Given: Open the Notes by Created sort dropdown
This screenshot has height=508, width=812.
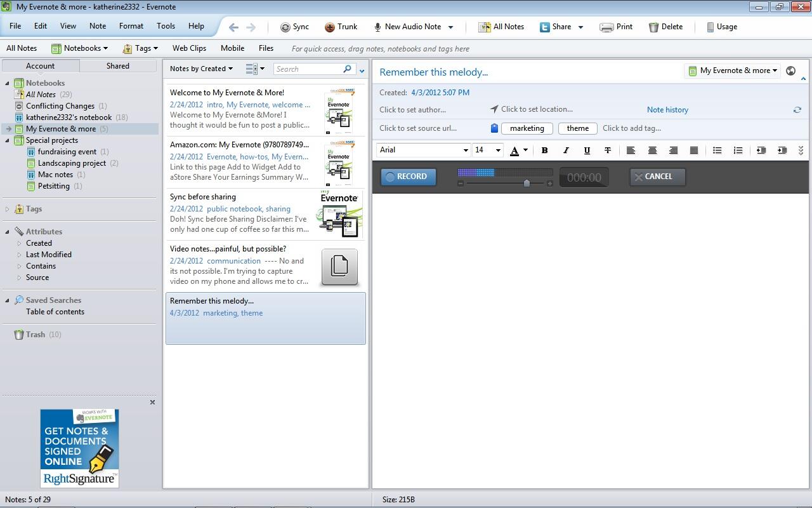Looking at the screenshot, I should click(x=201, y=69).
